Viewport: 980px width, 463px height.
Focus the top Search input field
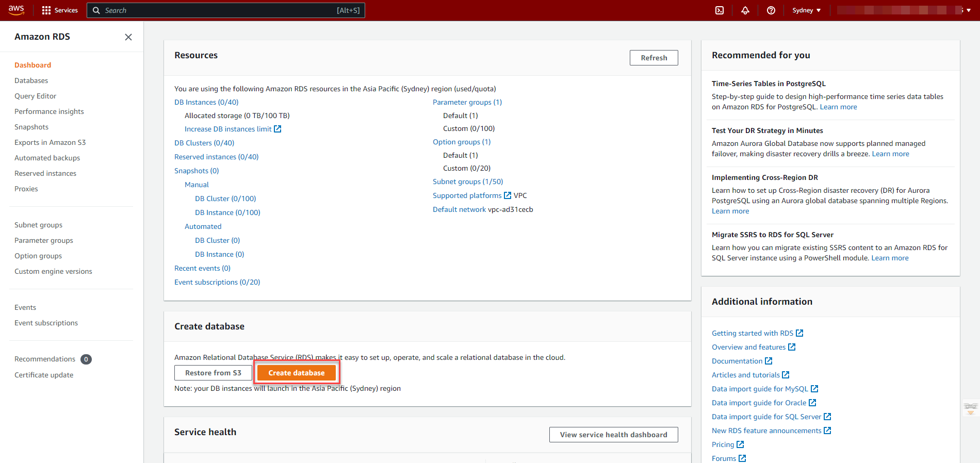[226, 10]
